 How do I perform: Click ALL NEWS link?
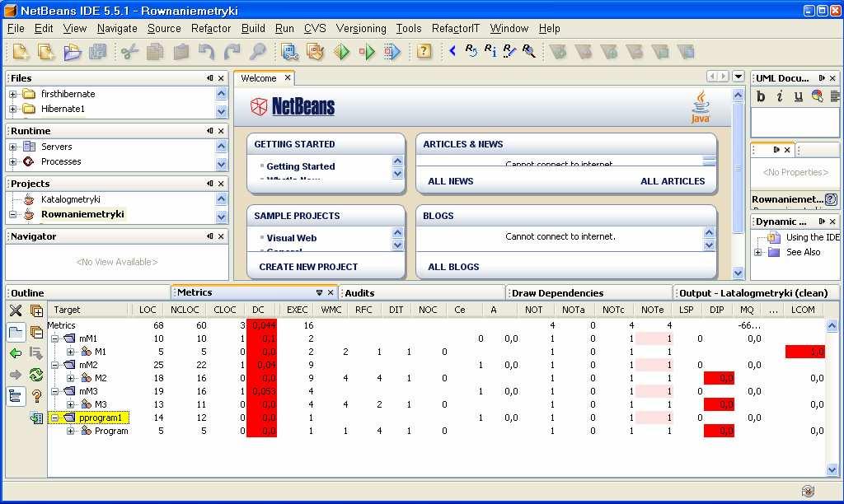(x=451, y=181)
